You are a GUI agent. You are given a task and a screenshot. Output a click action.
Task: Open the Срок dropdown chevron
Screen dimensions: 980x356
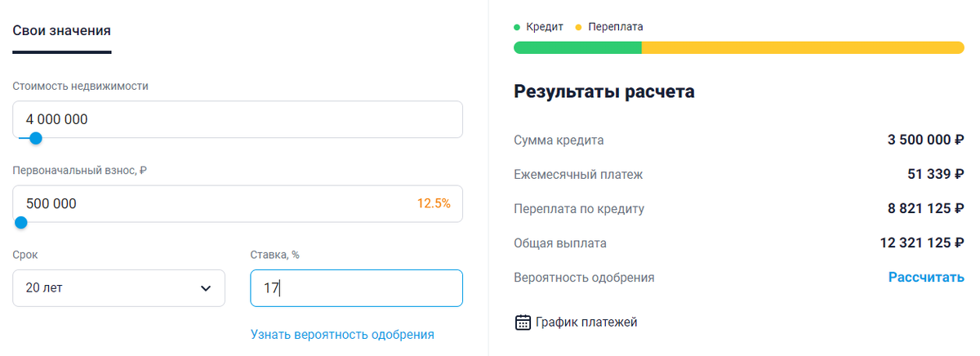coord(205,288)
